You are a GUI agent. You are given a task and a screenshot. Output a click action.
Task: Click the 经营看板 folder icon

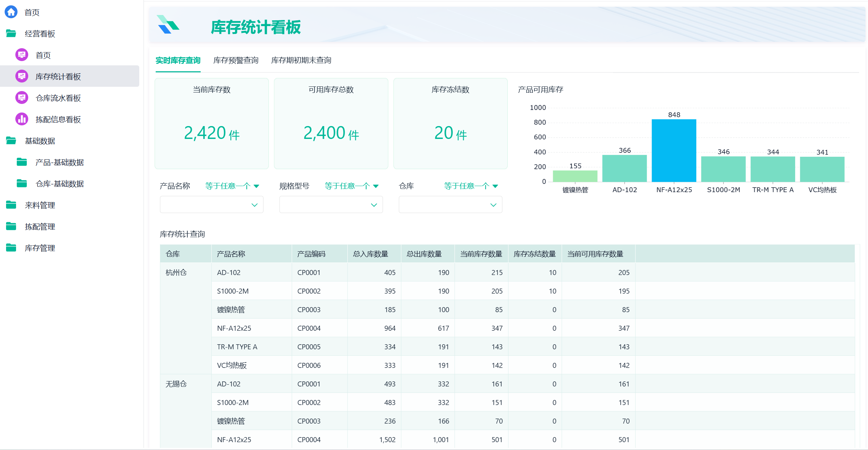[11, 34]
